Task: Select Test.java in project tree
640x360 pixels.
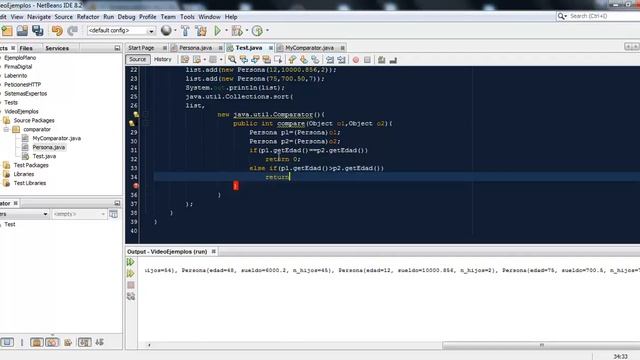Action: (44, 156)
